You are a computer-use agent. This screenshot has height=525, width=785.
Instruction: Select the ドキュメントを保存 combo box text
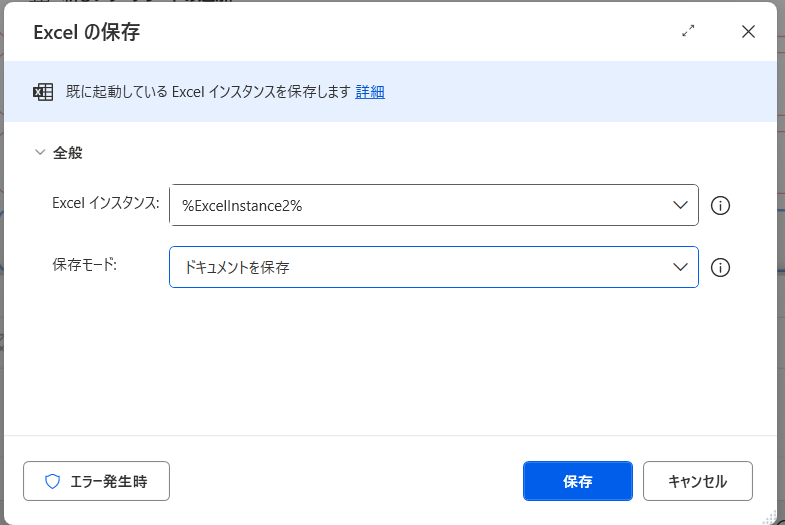420,267
